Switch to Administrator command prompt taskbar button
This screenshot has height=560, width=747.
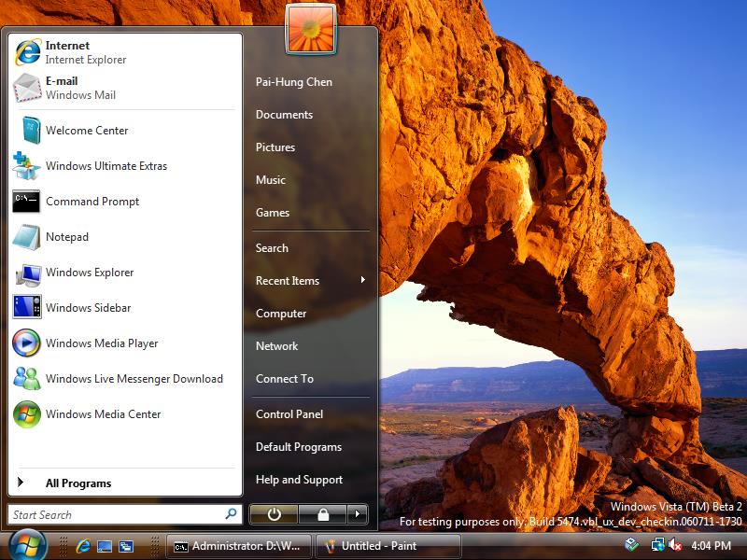[238, 546]
